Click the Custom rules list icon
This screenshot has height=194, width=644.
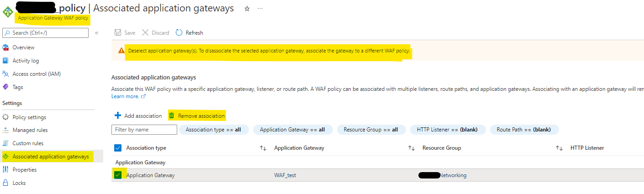tap(6, 143)
